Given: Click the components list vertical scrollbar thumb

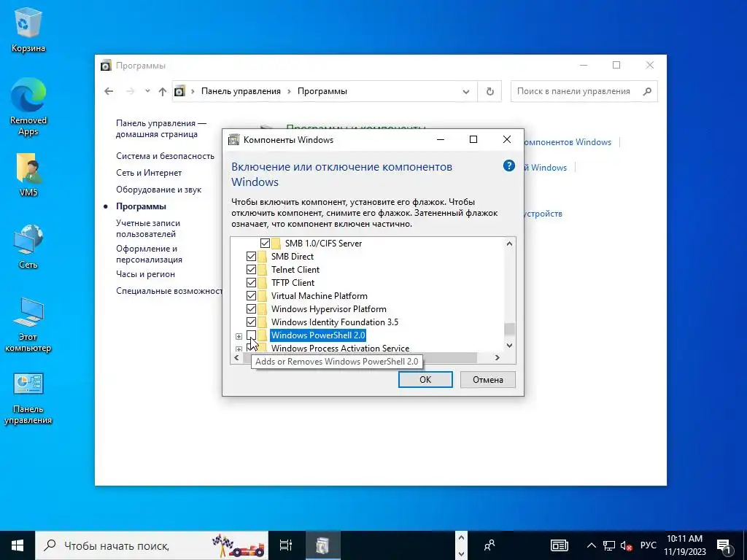Looking at the screenshot, I should (509, 329).
